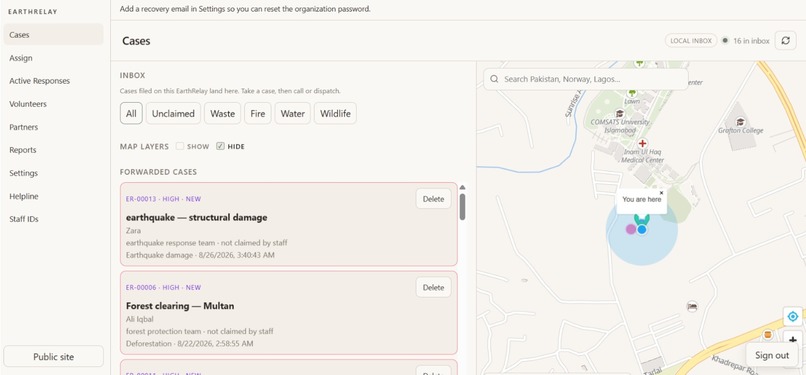Click the search magnifier icon on map

point(494,79)
